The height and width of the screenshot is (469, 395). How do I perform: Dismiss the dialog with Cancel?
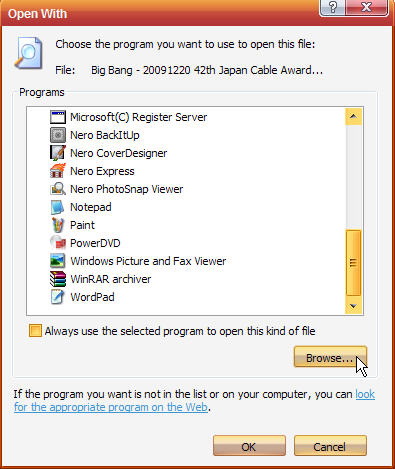coord(330,446)
